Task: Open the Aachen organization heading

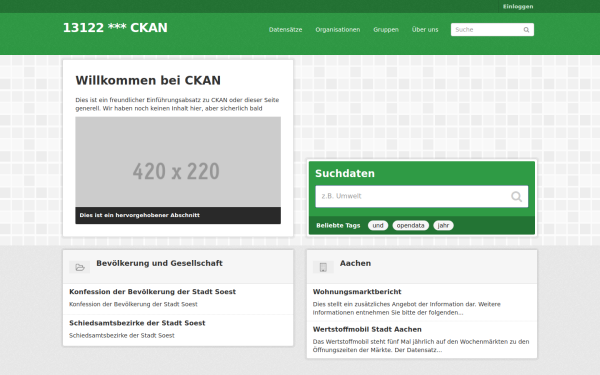Action: tap(355, 263)
